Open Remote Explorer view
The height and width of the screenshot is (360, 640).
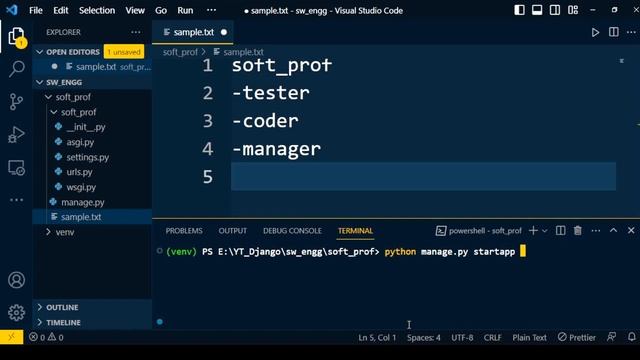pos(16,168)
